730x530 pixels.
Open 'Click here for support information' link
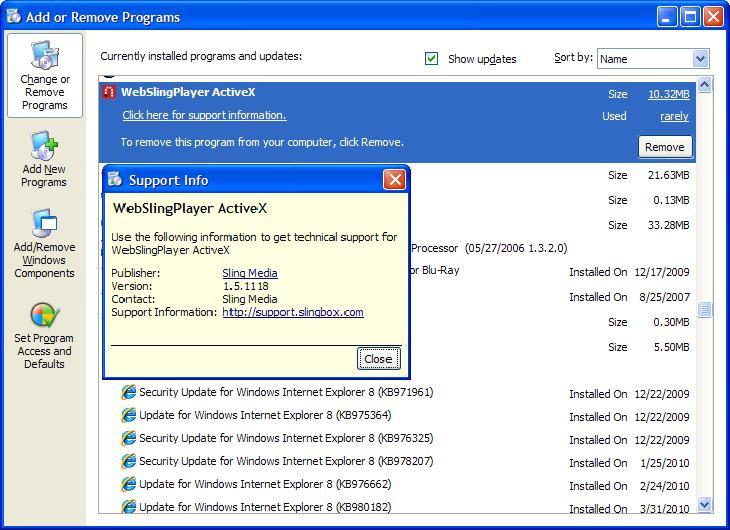pyautogui.click(x=204, y=115)
